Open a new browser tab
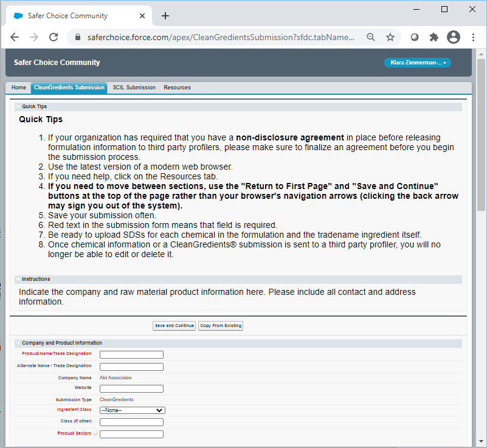Image resolution: width=487 pixels, height=448 pixels. click(x=165, y=16)
